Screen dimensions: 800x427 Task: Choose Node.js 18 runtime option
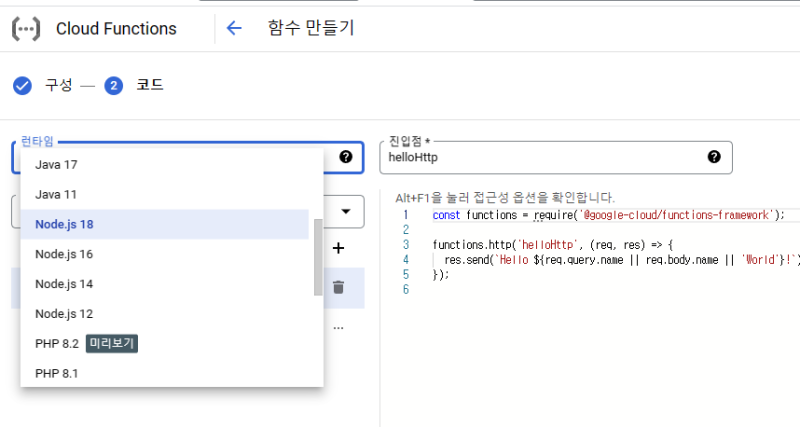pos(64,224)
